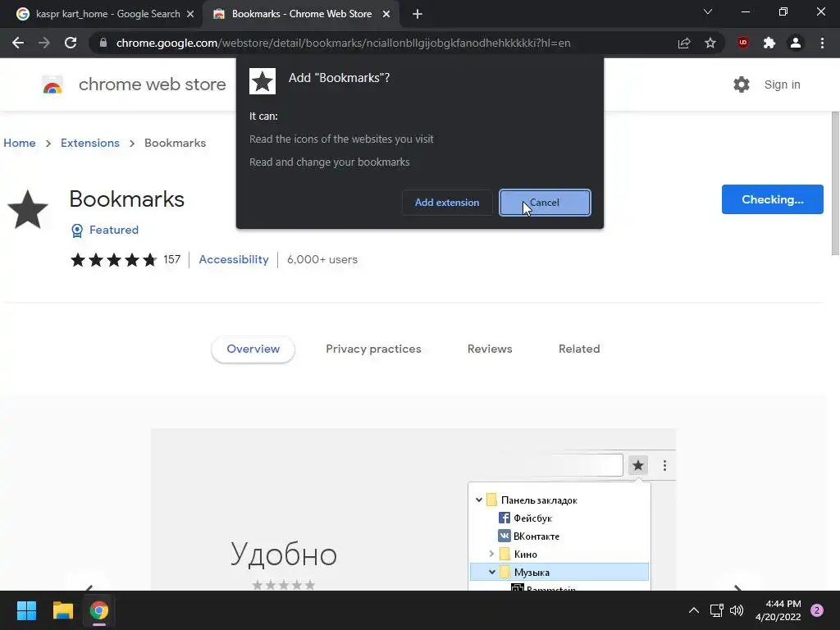Click the chrome web store rainbow logo

coord(52,84)
